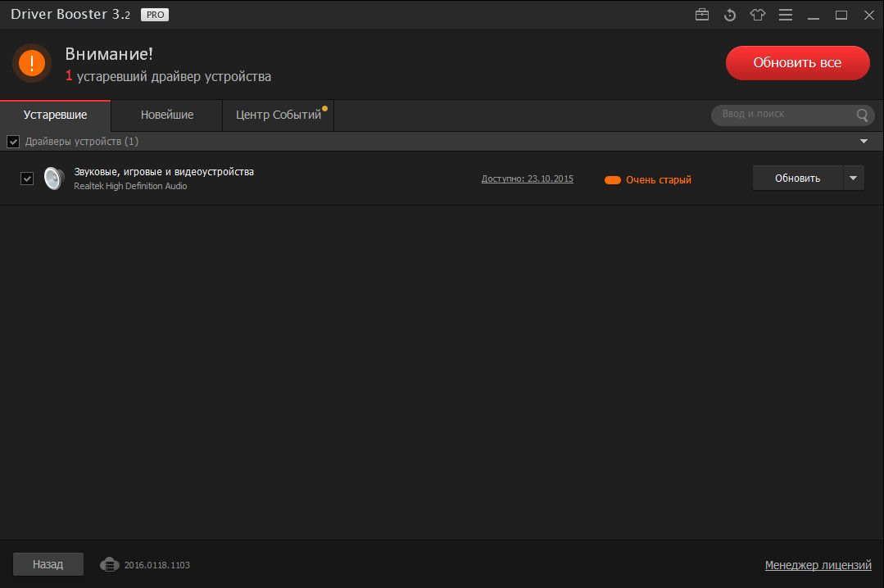Open the hamburger options menu
The height and width of the screenshot is (588, 884).
786,15
